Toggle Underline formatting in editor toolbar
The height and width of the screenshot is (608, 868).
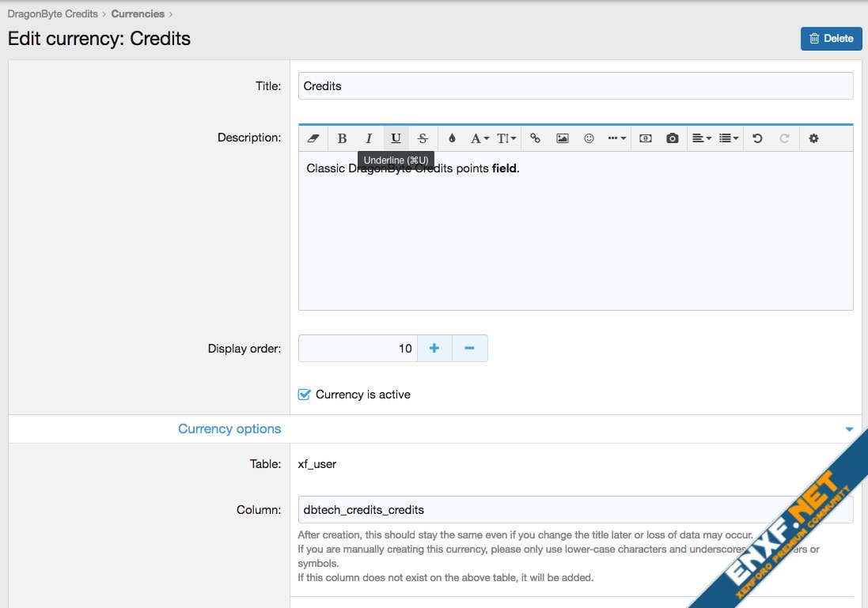[396, 138]
